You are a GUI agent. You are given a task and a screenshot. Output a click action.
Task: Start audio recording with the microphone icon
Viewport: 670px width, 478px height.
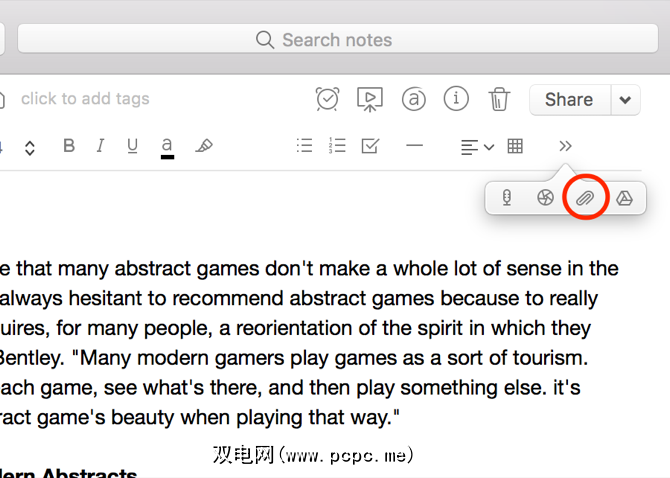pos(507,198)
